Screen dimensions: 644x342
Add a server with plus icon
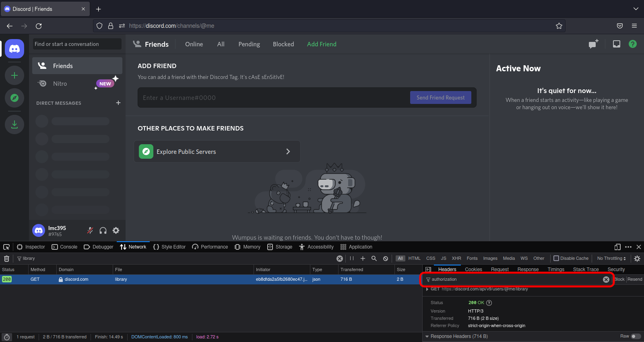coord(14,75)
